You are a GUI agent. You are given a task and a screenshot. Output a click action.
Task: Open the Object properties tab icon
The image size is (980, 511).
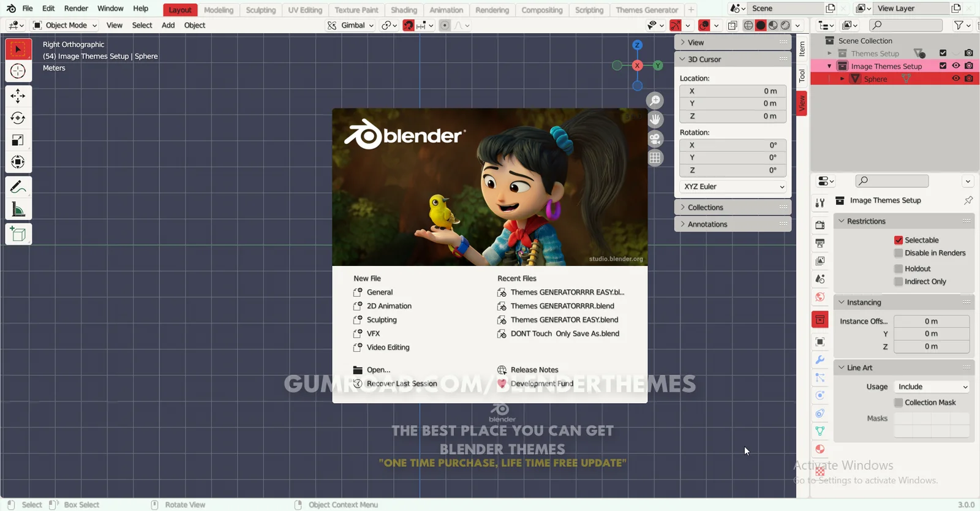click(x=820, y=342)
